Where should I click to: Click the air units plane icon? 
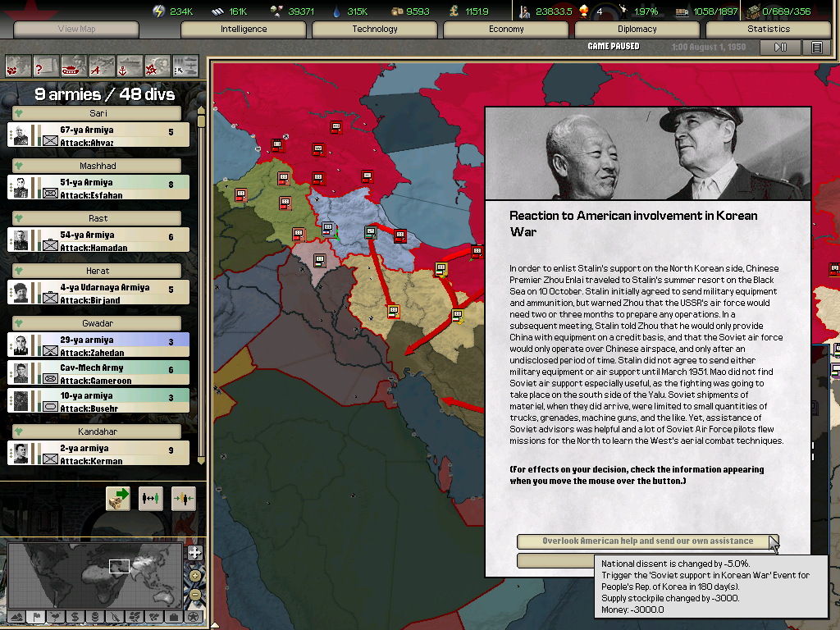pos(102,65)
